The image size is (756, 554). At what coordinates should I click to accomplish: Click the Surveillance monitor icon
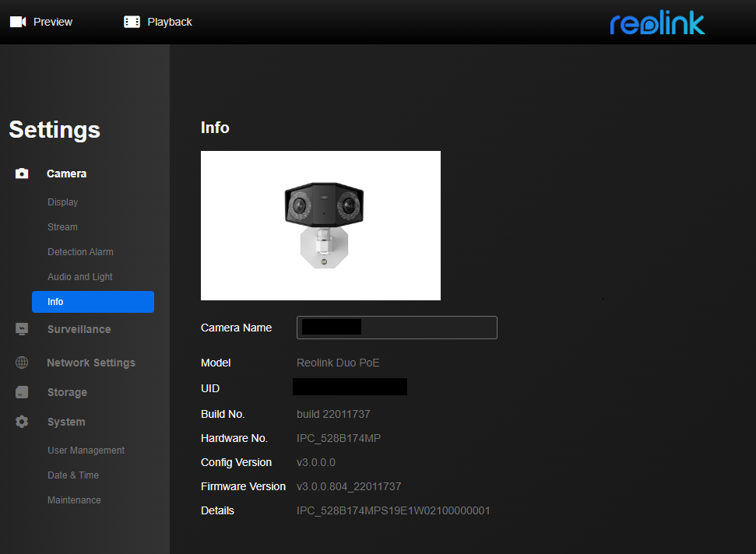click(21, 329)
